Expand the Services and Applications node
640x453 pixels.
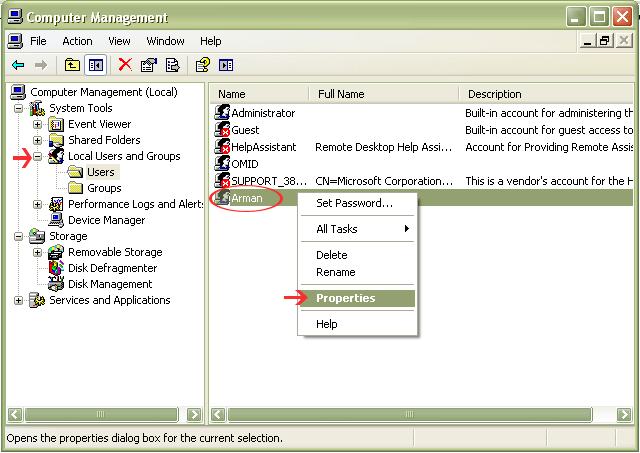click(x=19, y=300)
